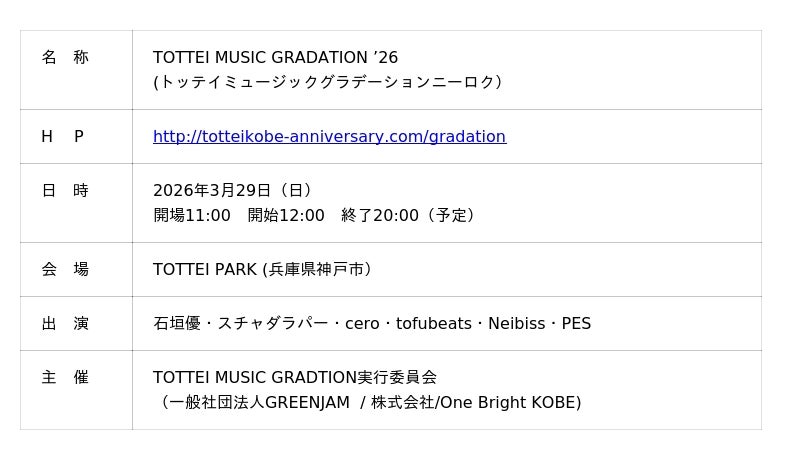Click the TOTTEI MUSIC GRADATION '26 title text

pos(275,58)
